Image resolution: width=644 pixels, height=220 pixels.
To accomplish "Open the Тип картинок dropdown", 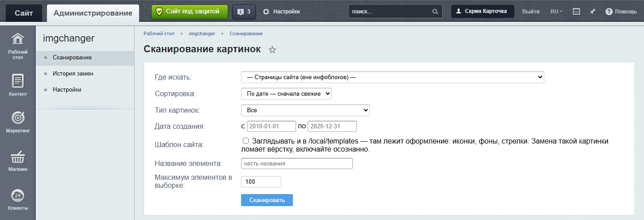I will pos(305,110).
